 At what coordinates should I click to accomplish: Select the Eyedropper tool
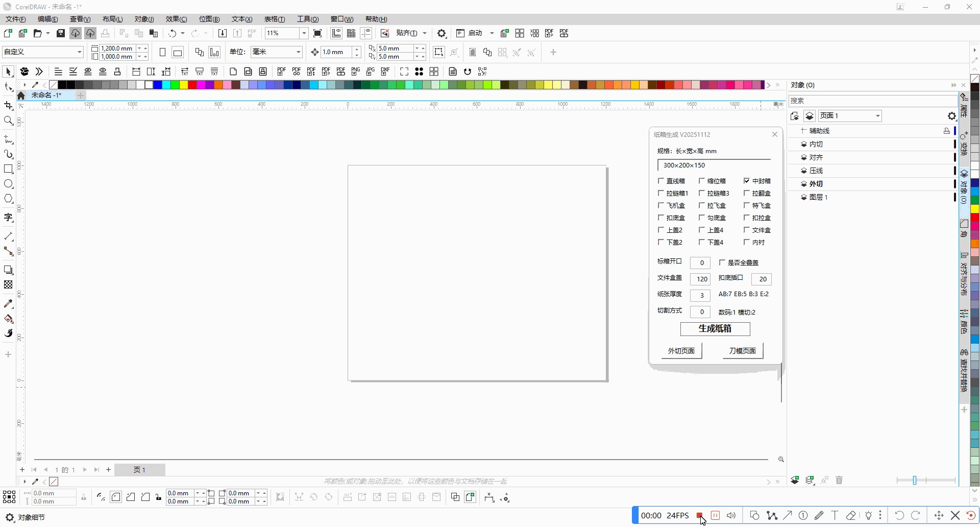[x=8, y=304]
